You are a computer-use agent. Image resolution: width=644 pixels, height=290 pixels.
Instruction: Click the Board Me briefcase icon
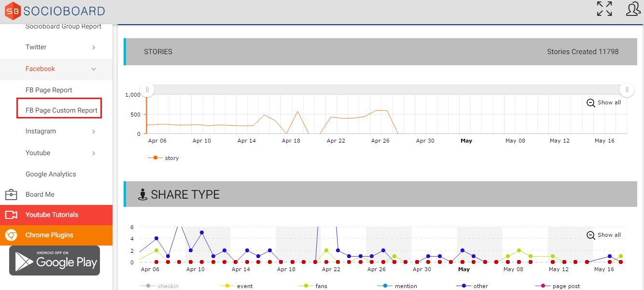(11, 194)
